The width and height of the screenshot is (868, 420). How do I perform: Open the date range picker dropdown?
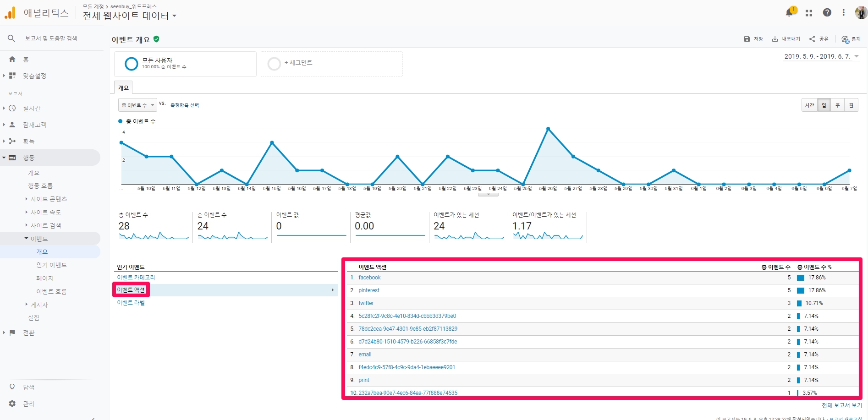coord(821,56)
